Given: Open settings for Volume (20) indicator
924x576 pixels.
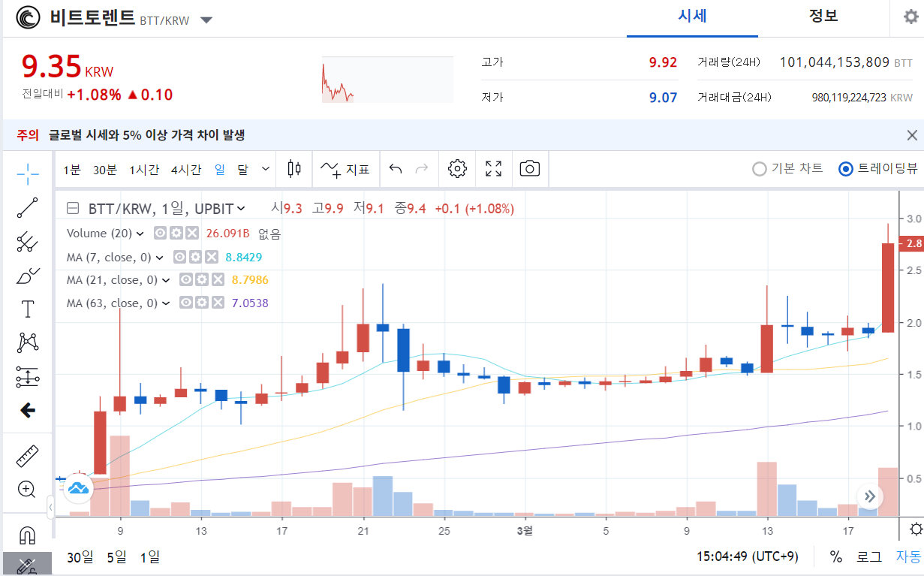Looking at the screenshot, I should [x=176, y=234].
